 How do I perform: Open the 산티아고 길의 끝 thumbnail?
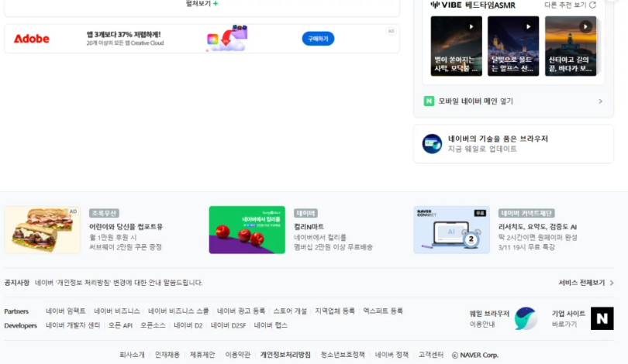571,46
